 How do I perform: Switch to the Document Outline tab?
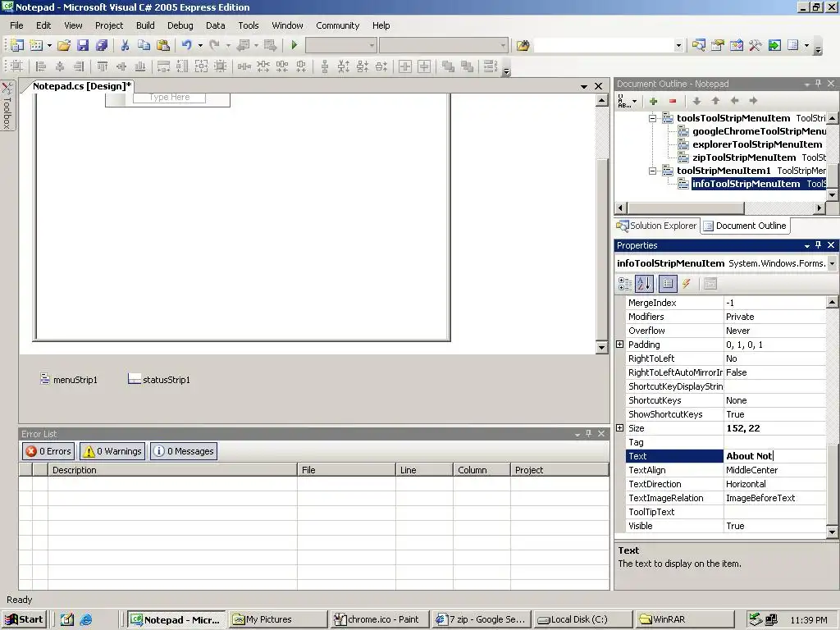coord(745,226)
